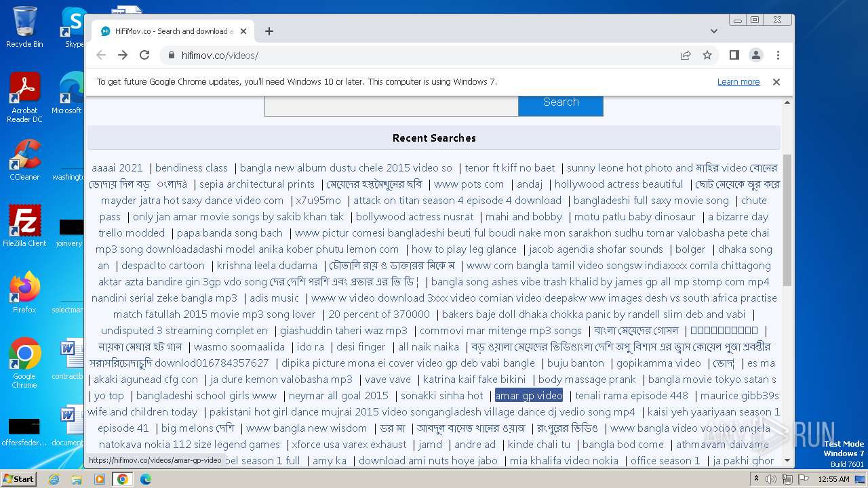Select the FileZilla Client desktop icon

click(24, 226)
